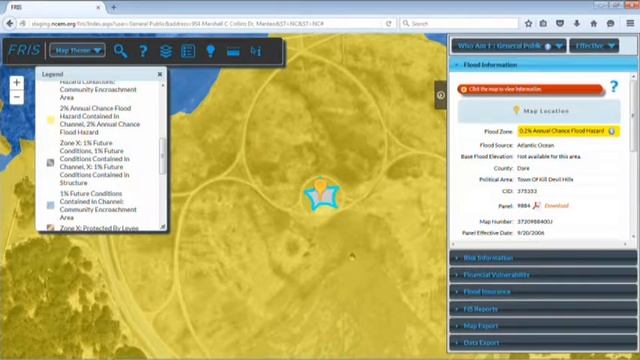Click the Panel Effective Date 9/20/2006 value
The height and width of the screenshot is (360, 640).
coord(531,233)
